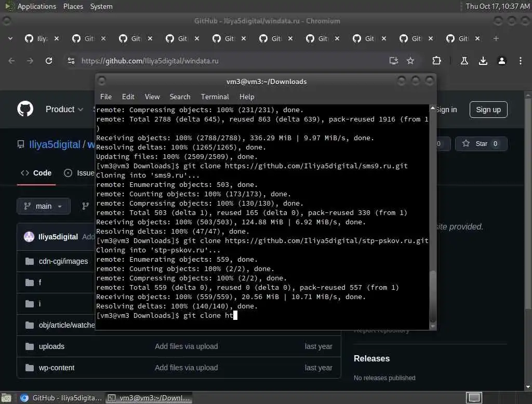This screenshot has height=404, width=532.
Task: Go forward in browser history
Action: [30, 61]
